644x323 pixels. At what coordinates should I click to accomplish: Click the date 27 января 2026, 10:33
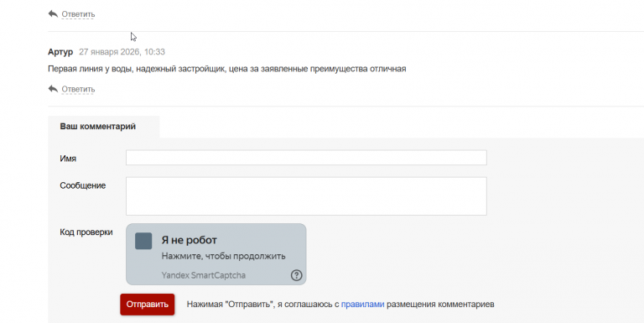point(122,52)
